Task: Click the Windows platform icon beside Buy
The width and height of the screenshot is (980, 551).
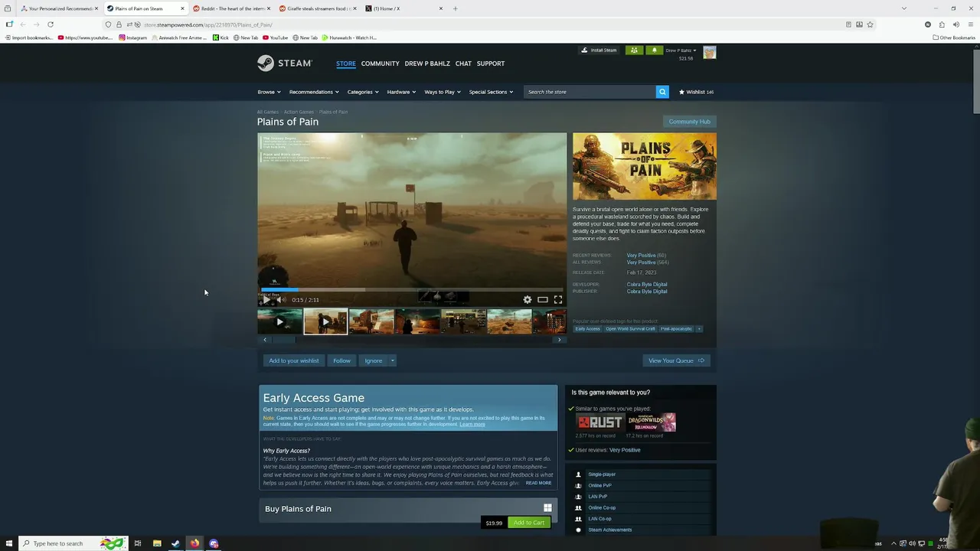Action: tap(547, 507)
